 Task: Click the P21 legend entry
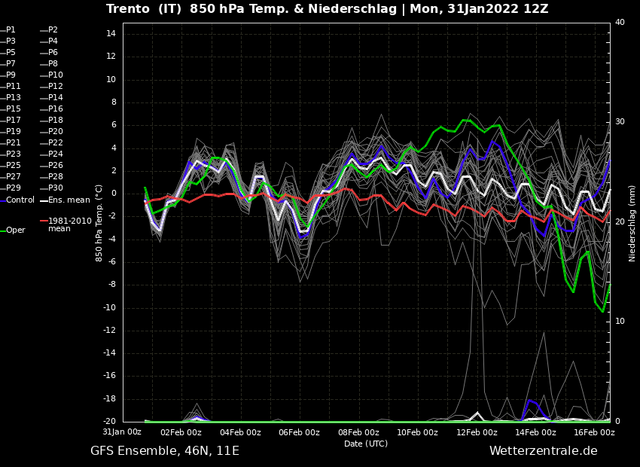(10, 143)
